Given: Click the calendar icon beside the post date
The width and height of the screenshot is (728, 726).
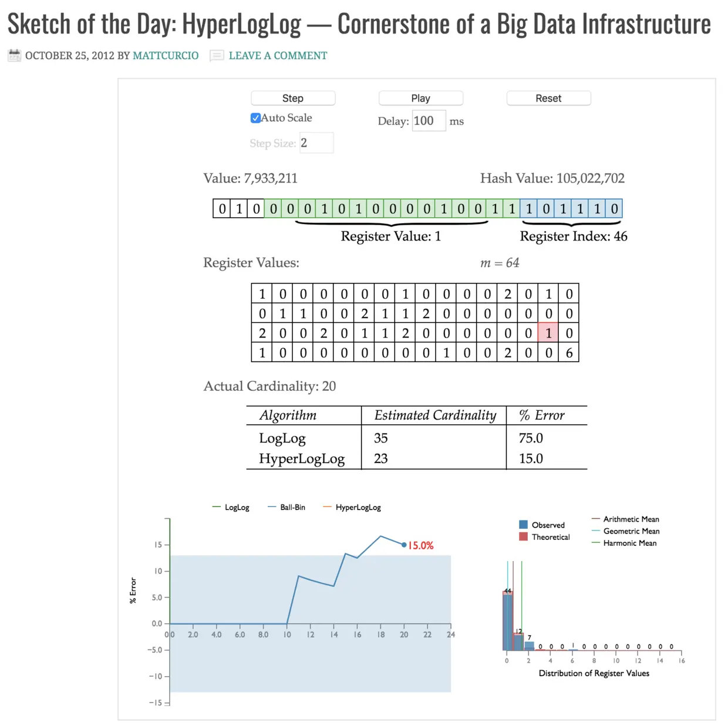Looking at the screenshot, I should [x=14, y=56].
